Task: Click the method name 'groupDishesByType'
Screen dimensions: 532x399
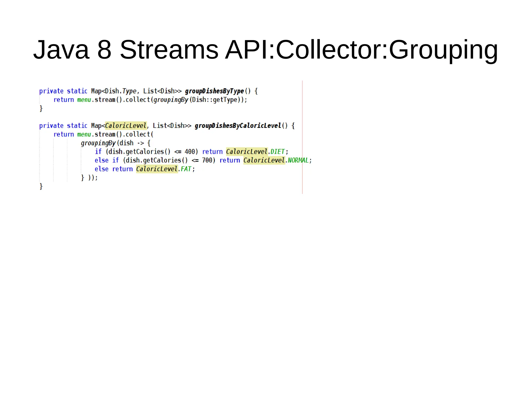Action: point(214,91)
